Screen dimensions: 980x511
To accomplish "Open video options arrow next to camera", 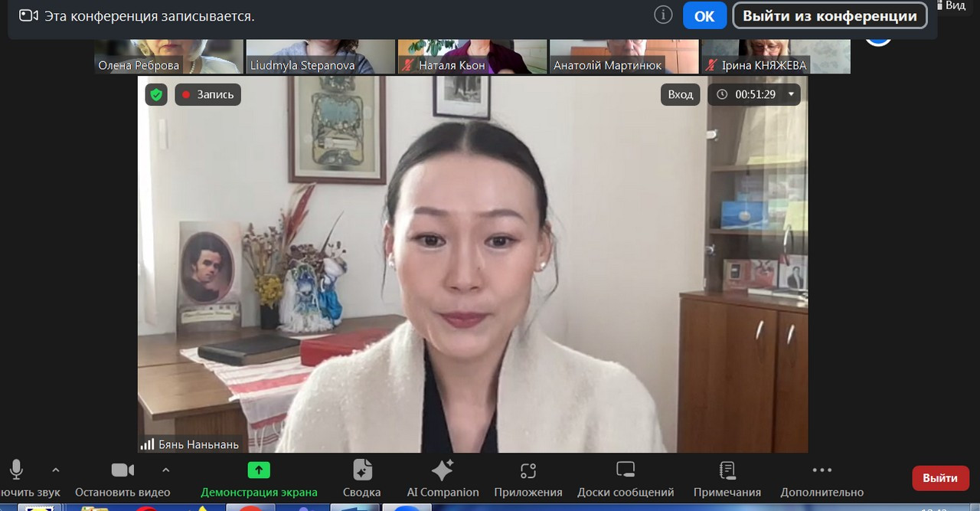I will 166,470.
